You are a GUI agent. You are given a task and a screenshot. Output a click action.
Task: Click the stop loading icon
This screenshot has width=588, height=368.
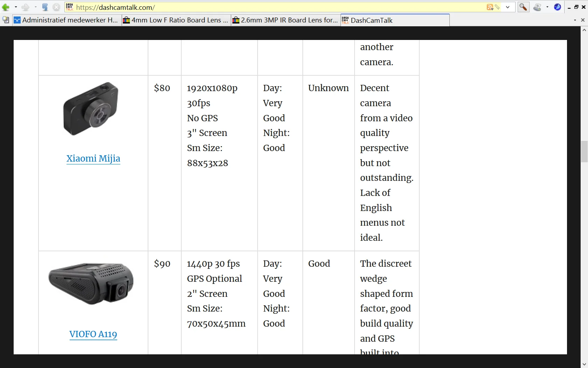[56, 7]
